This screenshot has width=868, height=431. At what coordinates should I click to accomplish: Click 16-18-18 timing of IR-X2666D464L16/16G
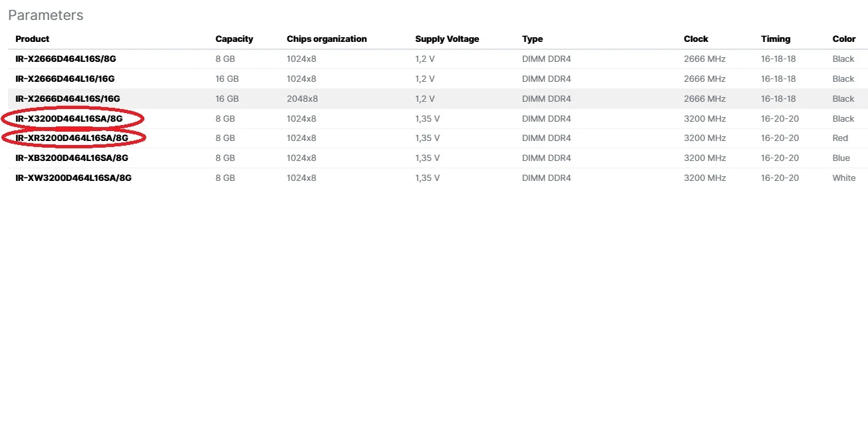(778, 78)
